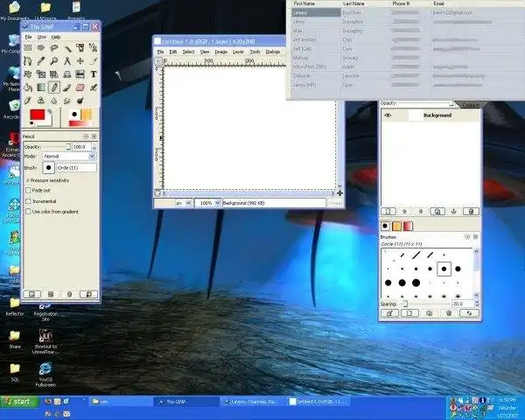Image resolution: width=525 pixels, height=420 pixels.
Task: Click the New Layer button in Layers
Action: tap(388, 212)
